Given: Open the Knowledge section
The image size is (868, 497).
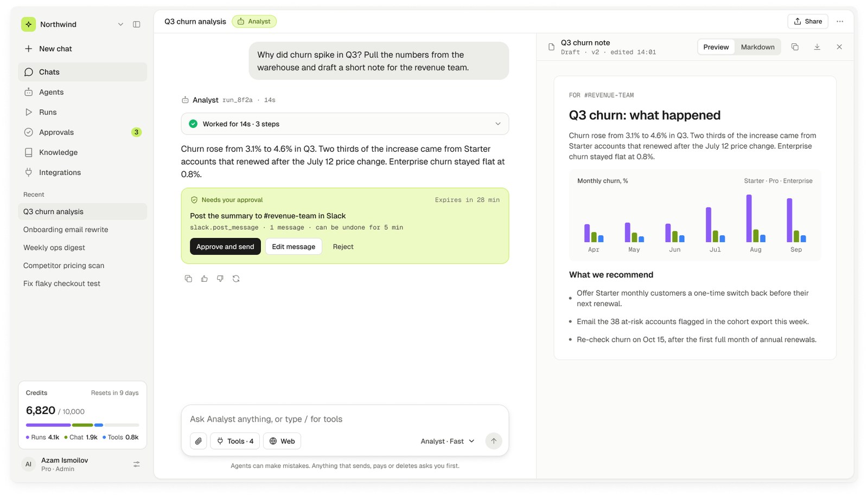Looking at the screenshot, I should click(x=82, y=152).
